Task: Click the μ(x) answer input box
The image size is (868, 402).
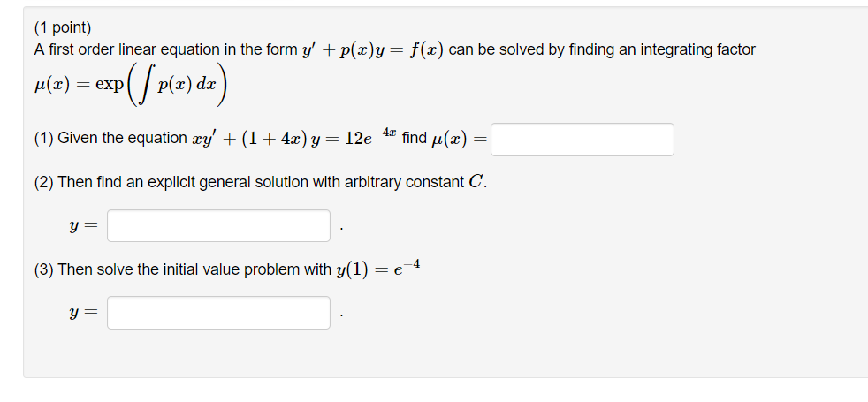Action: [x=582, y=140]
